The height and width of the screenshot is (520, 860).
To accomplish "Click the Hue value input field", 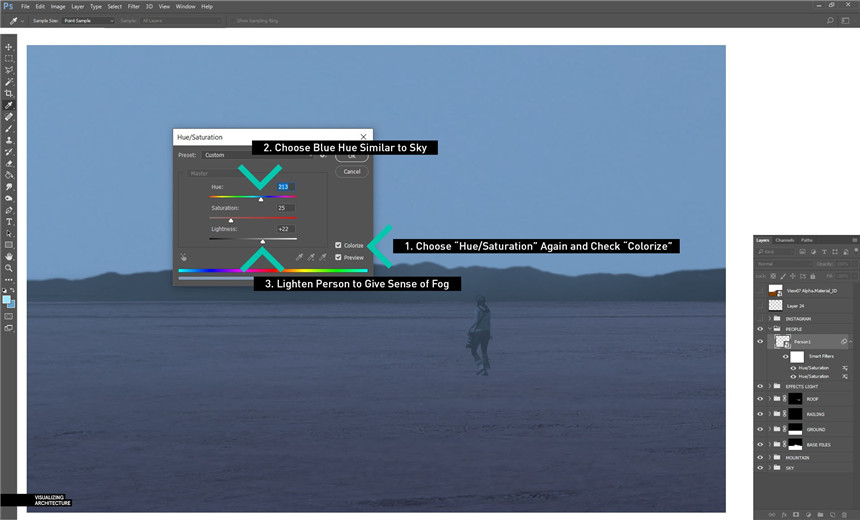I will tap(284, 187).
